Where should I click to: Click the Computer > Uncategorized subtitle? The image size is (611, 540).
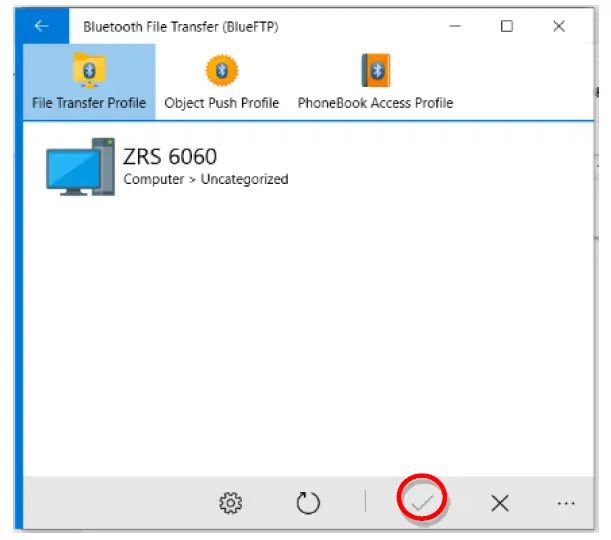(x=206, y=179)
